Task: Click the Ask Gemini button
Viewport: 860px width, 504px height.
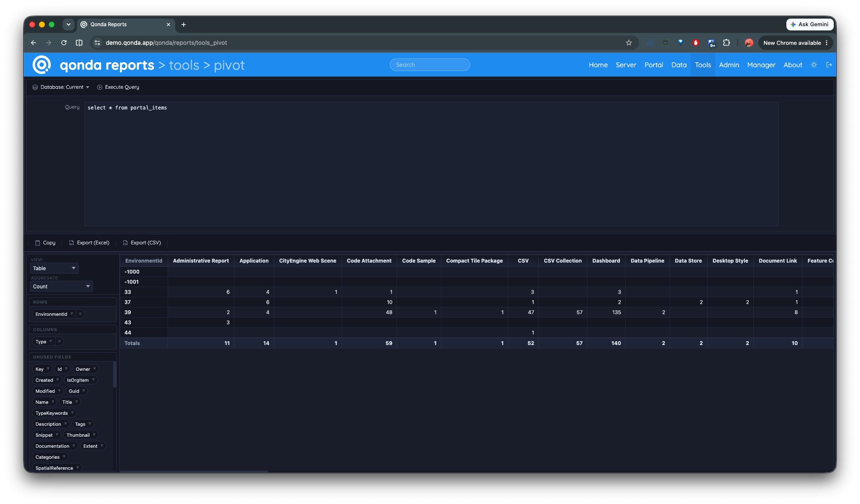Action: (x=810, y=25)
